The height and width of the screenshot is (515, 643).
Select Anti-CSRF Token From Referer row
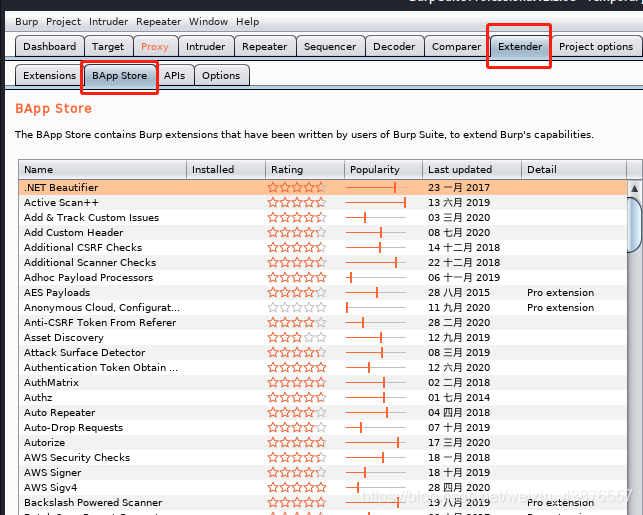click(x=323, y=322)
